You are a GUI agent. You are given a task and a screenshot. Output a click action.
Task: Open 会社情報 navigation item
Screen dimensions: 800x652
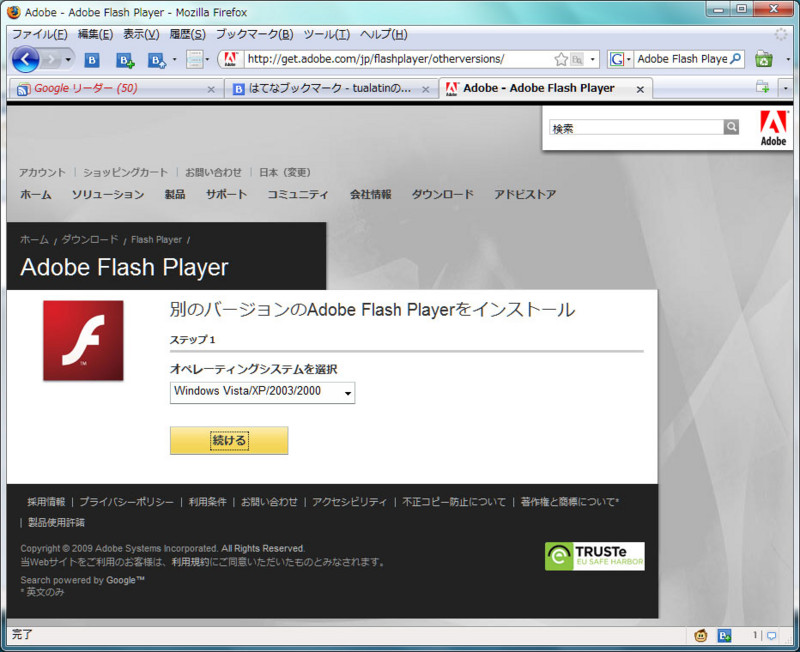(370, 194)
